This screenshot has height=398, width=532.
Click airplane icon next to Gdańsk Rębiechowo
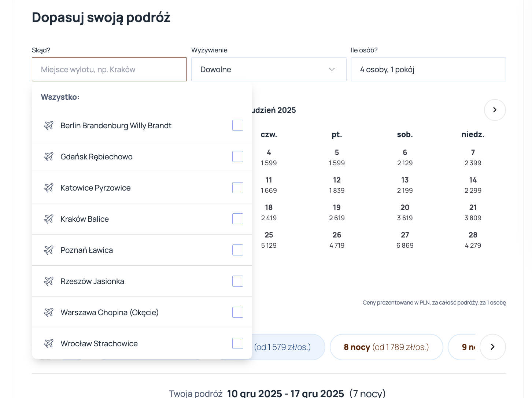(49, 156)
